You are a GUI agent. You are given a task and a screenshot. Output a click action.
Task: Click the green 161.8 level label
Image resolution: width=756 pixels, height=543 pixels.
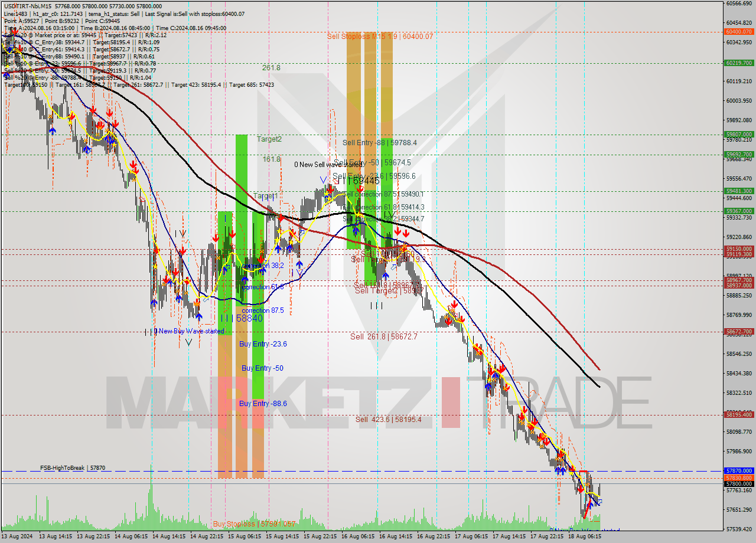pos(271,159)
